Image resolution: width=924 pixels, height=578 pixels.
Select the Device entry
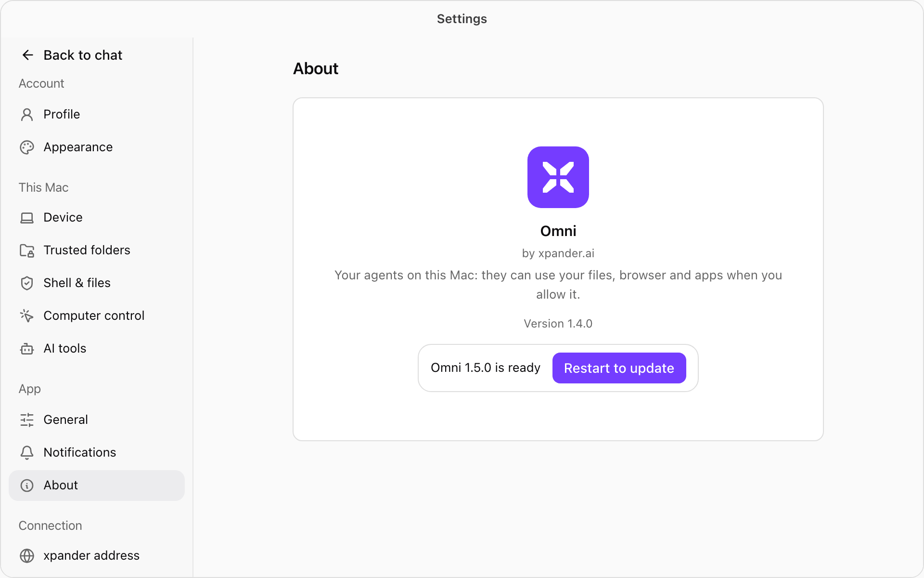[97, 218]
